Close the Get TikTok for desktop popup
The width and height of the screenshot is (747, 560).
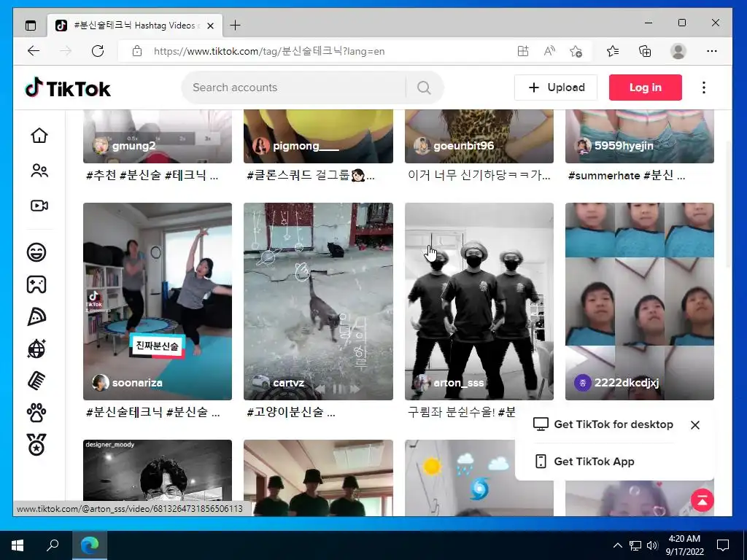(695, 425)
